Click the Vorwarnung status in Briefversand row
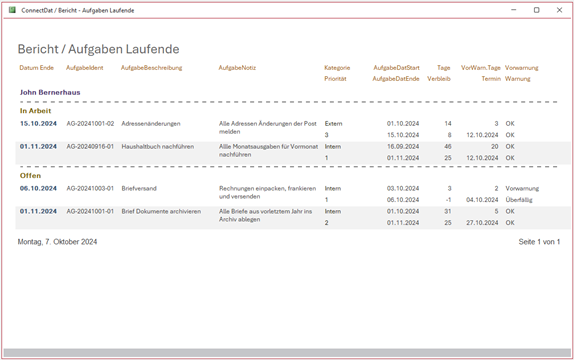Viewport: 574px width, 360px height. (x=522, y=188)
